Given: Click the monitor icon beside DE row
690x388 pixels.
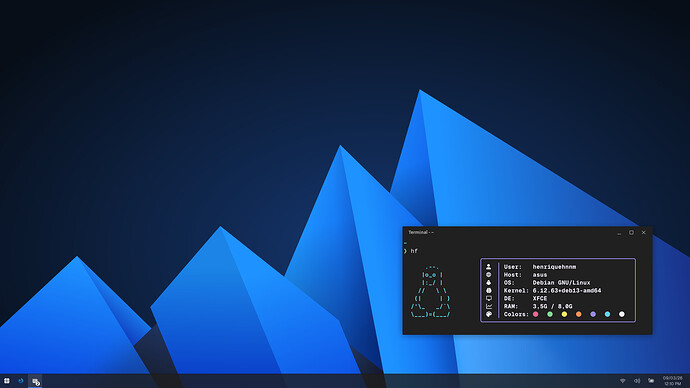Looking at the screenshot, I should tap(488, 298).
